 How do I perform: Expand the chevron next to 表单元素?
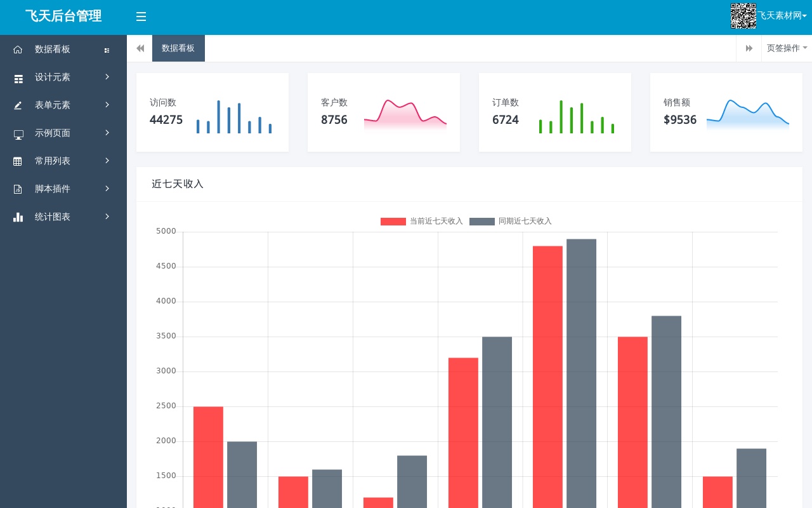[107, 105]
